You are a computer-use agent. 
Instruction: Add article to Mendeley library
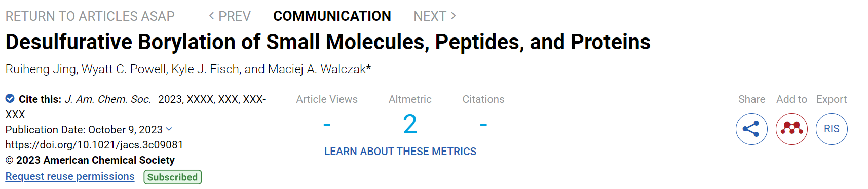(791, 129)
